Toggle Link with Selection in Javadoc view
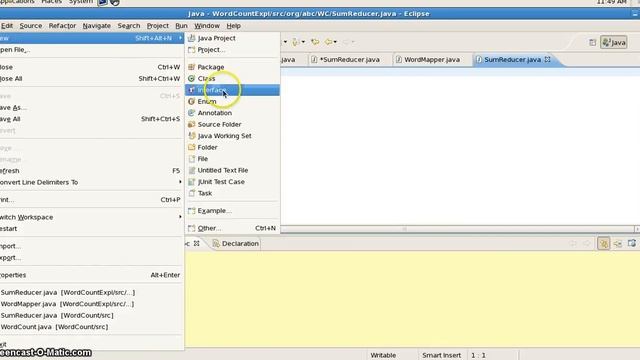This screenshot has height=360, width=640. pos(603,244)
